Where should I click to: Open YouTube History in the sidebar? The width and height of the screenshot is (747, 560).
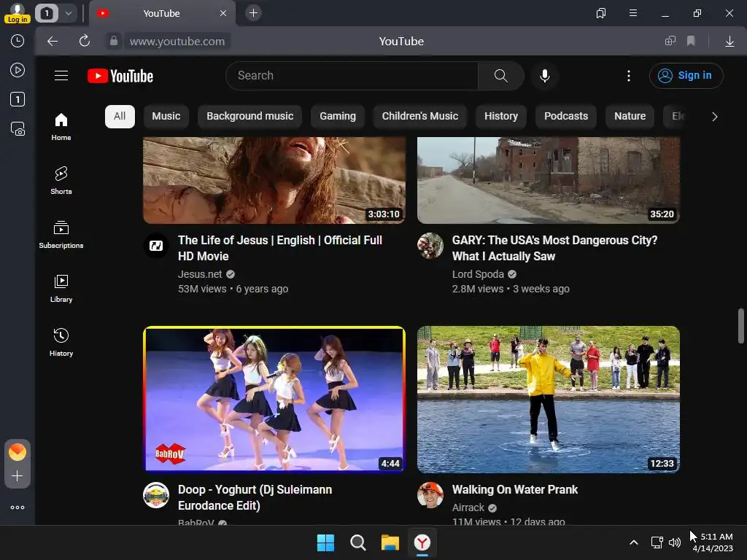coord(61,343)
